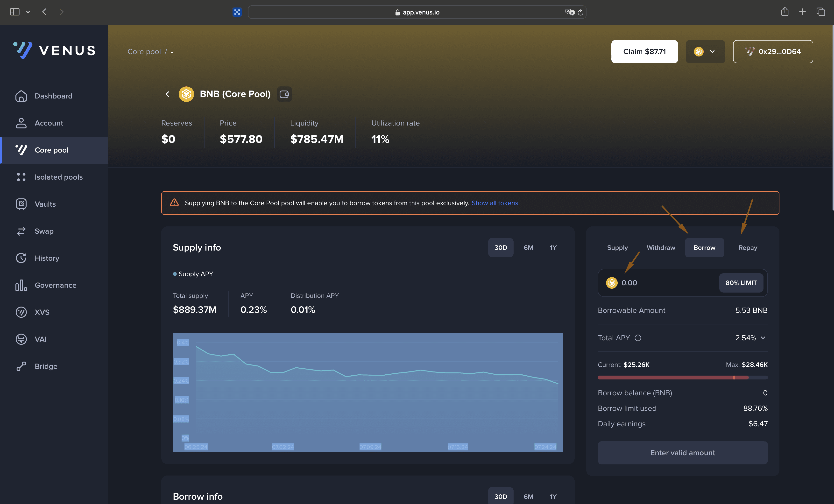834x504 pixels.
Task: Open the BNB chain selector dropdown
Action: (x=705, y=51)
